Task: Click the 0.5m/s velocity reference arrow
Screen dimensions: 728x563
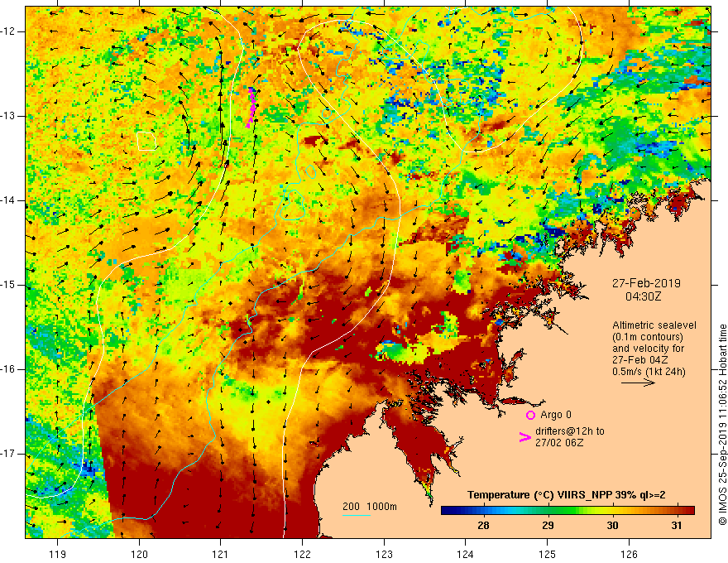Action: 638,383
